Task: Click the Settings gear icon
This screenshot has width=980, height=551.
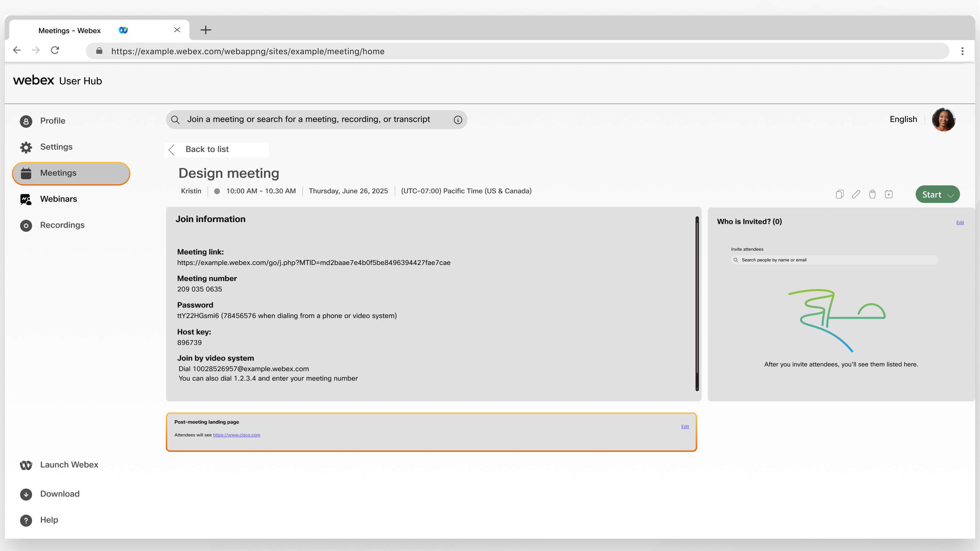Action: 26,147
